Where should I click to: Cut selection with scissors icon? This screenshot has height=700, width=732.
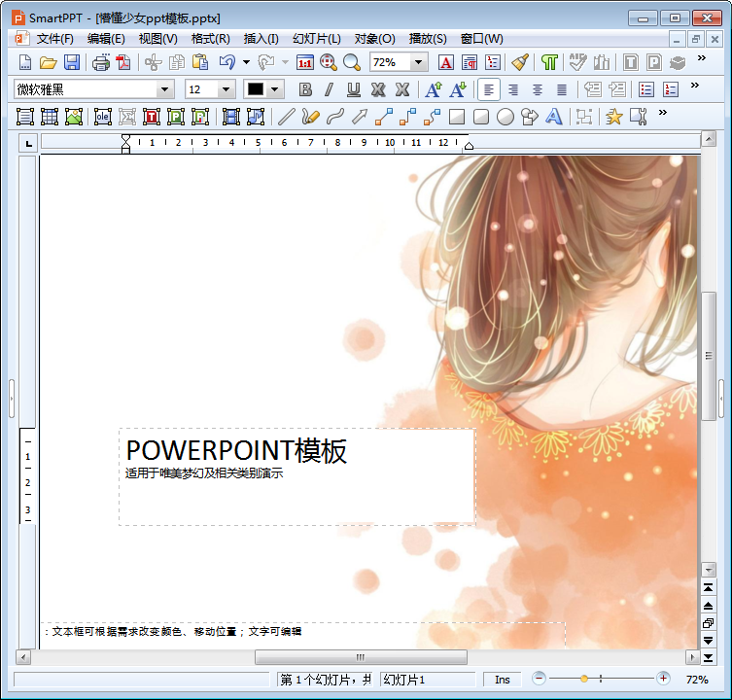pyautogui.click(x=154, y=62)
